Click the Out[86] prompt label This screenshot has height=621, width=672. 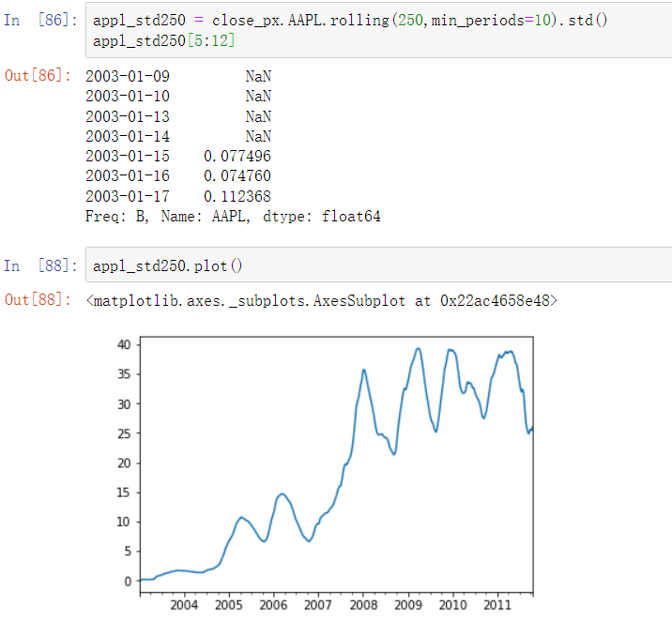click(x=38, y=75)
